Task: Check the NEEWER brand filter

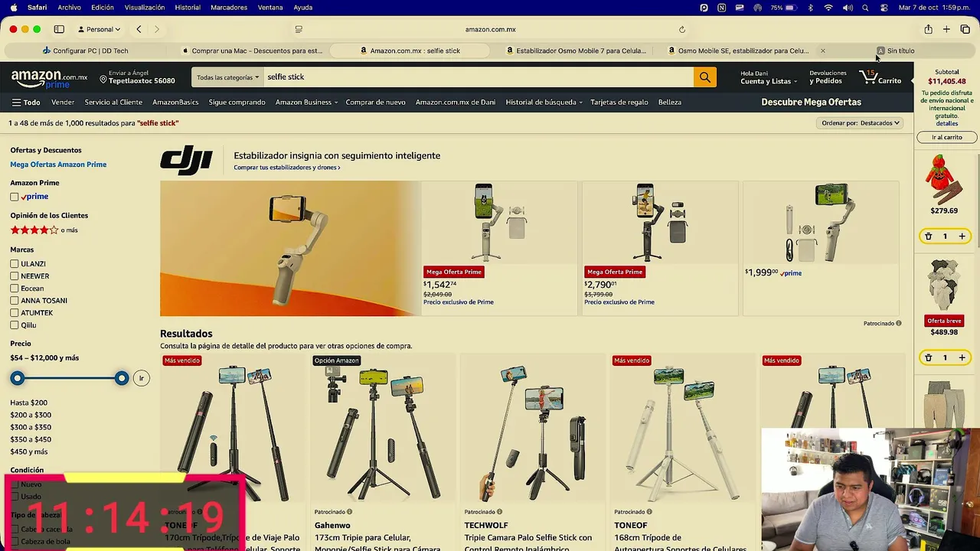Action: [15, 276]
